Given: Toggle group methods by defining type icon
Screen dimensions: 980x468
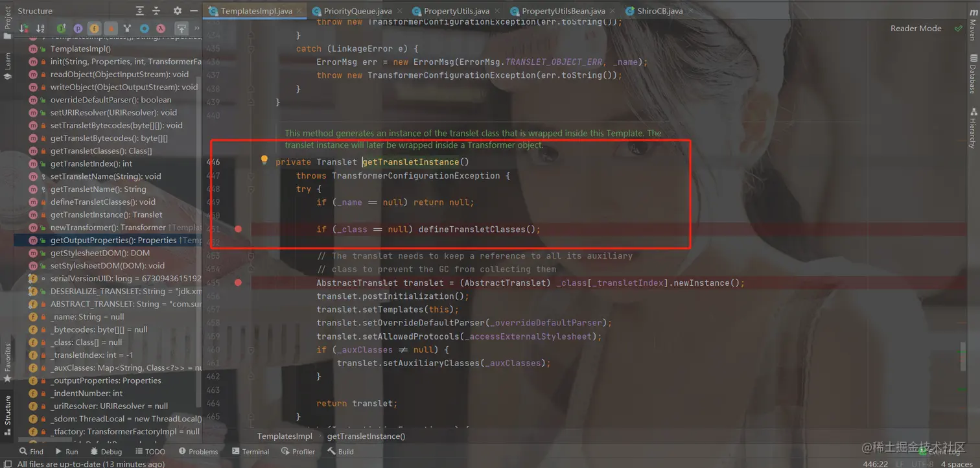Looking at the screenshot, I should (x=128, y=29).
